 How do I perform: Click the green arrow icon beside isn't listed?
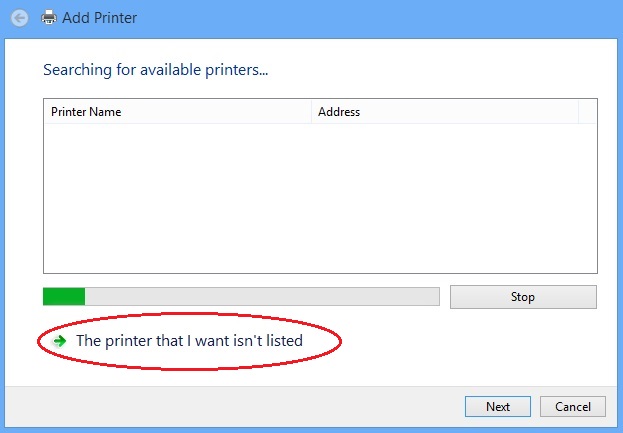(x=60, y=341)
